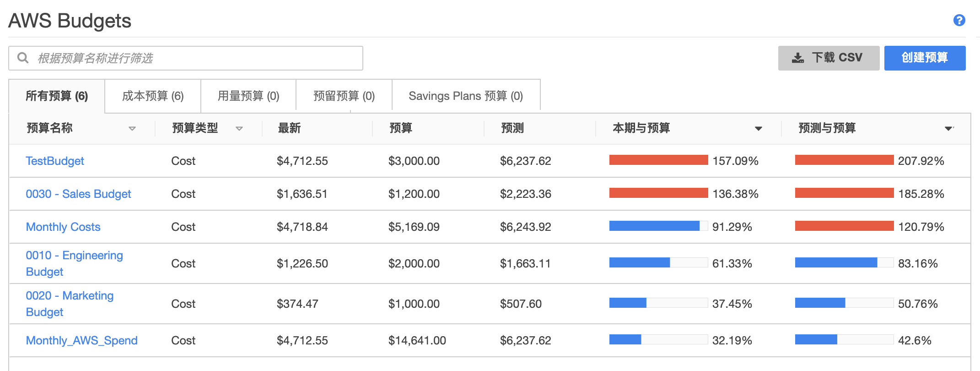Click the Sales Budget 185.28% forecast bar
Screen dimensions: 980x371
(844, 193)
